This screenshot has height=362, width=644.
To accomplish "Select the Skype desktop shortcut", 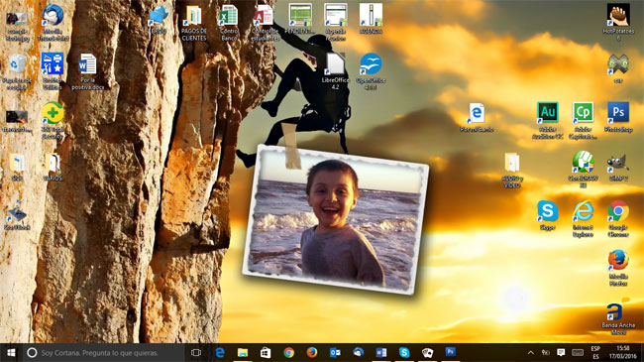I will 548,215.
